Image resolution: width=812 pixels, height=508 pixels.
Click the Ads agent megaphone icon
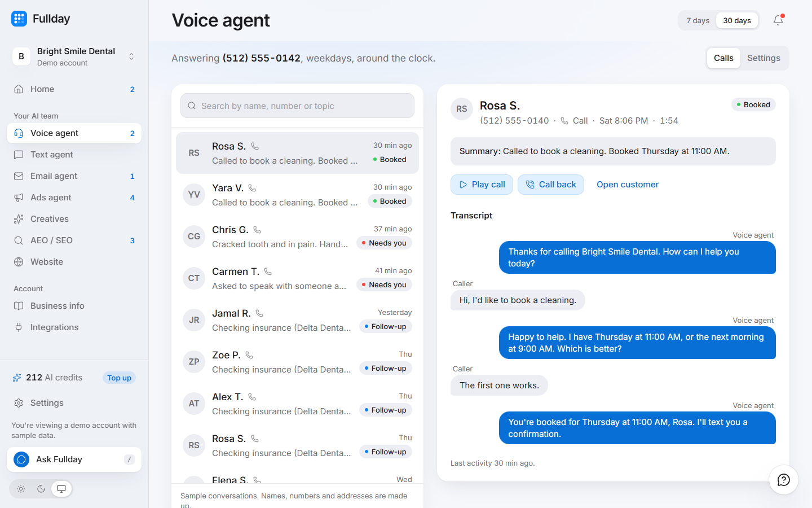(x=19, y=198)
